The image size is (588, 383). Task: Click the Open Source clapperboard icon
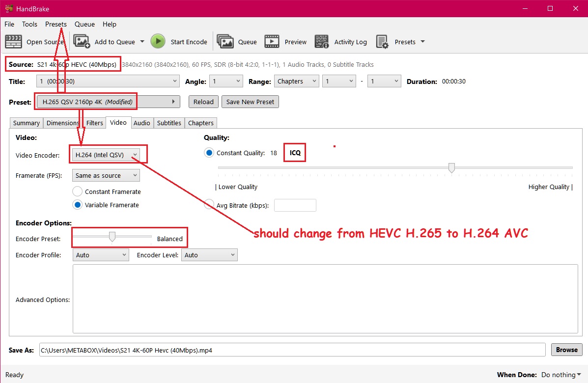point(13,42)
